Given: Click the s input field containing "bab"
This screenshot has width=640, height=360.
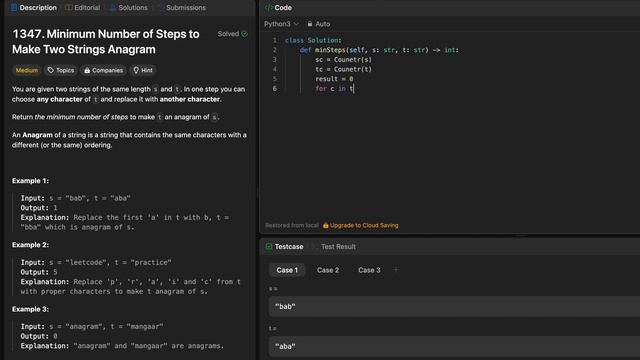Looking at the screenshot, I should (x=454, y=307).
